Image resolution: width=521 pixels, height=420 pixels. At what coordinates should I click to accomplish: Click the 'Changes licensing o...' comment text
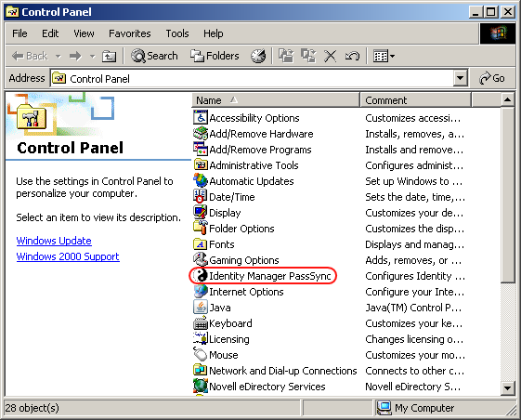point(414,339)
